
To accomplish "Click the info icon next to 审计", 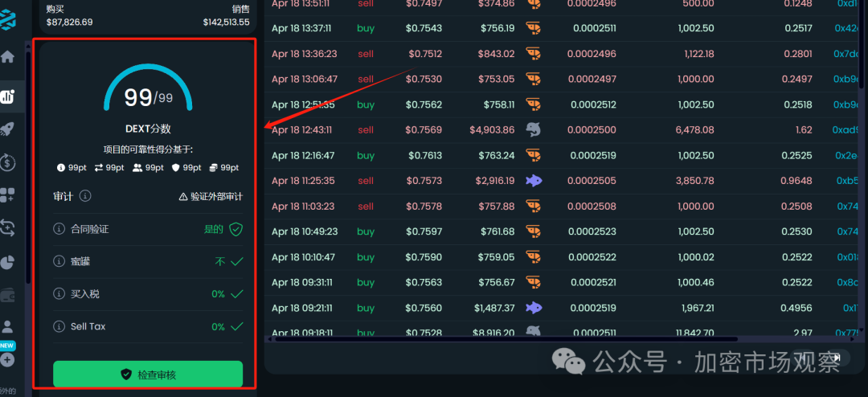I will tap(85, 195).
